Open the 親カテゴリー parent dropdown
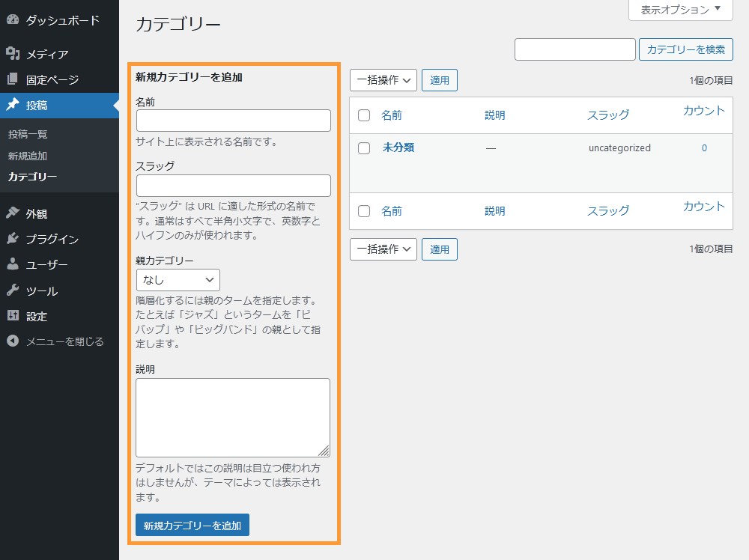 tap(178, 279)
